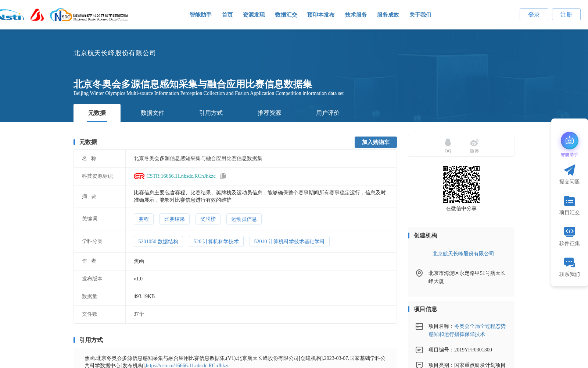
Task: Click the English dataset title in the banner
Action: coord(208,93)
